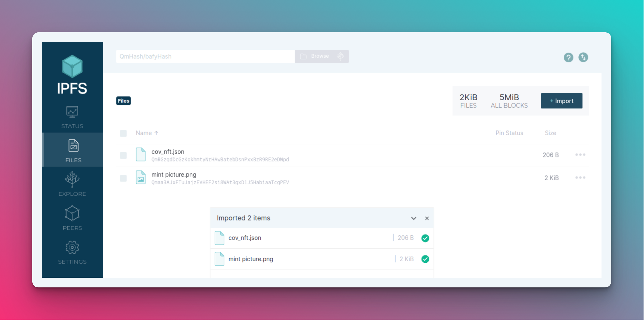Toggle the select-all files checkbox
Image resolution: width=644 pixels, height=320 pixels.
[x=123, y=133]
